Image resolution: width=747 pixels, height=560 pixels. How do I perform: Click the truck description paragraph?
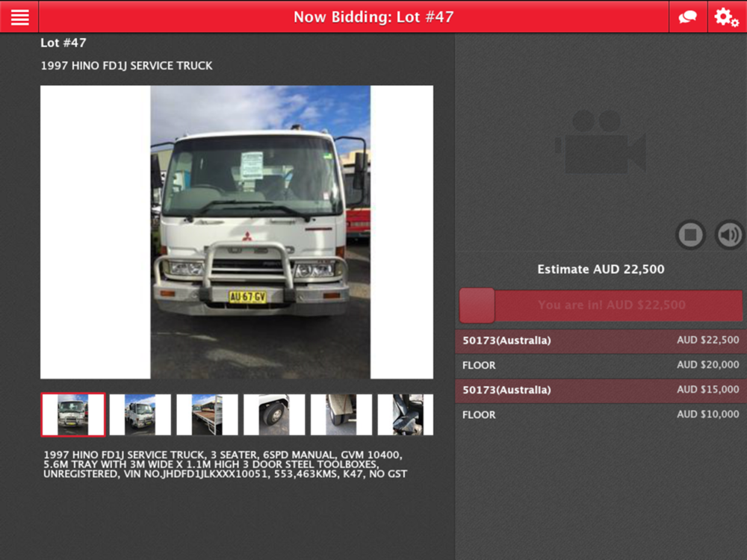tap(226, 464)
